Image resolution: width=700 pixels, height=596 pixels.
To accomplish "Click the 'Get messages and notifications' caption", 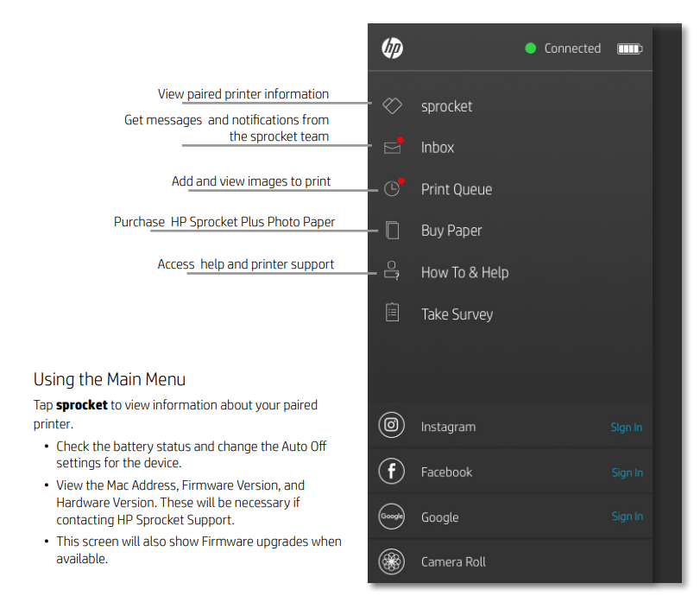I will [x=226, y=128].
